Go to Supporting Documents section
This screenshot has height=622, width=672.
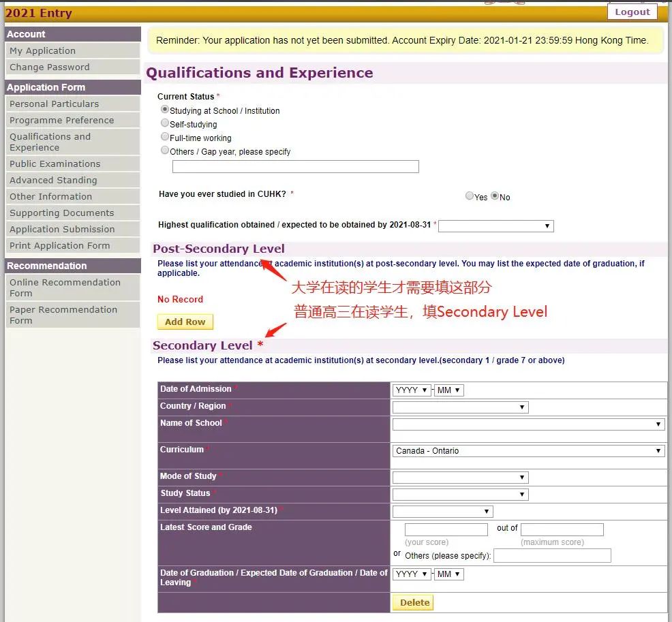pos(73,213)
